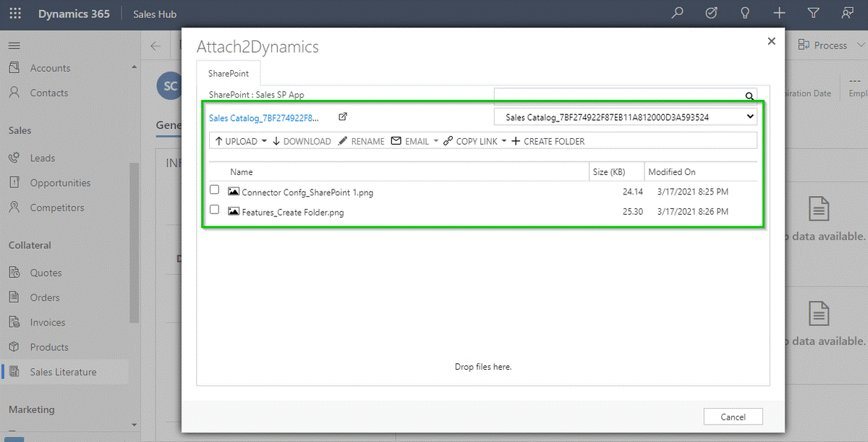868x442 pixels.
Task: Click the global search magnifier icon
Action: [677, 12]
